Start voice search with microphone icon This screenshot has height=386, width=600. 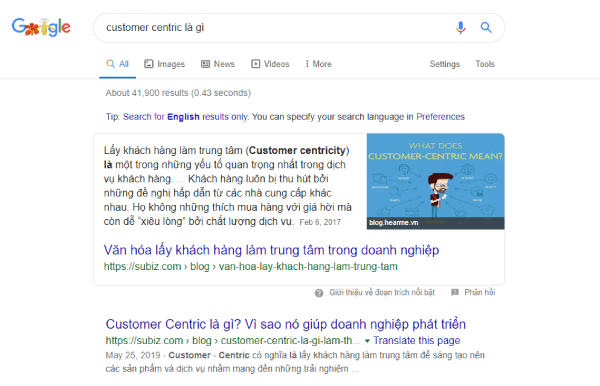point(461,28)
